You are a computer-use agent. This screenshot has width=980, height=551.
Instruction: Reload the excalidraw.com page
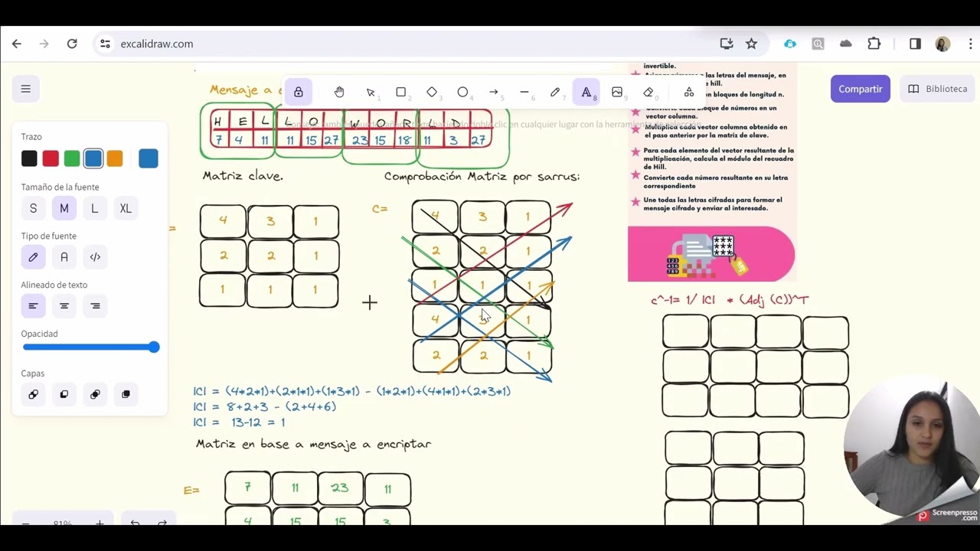click(72, 44)
